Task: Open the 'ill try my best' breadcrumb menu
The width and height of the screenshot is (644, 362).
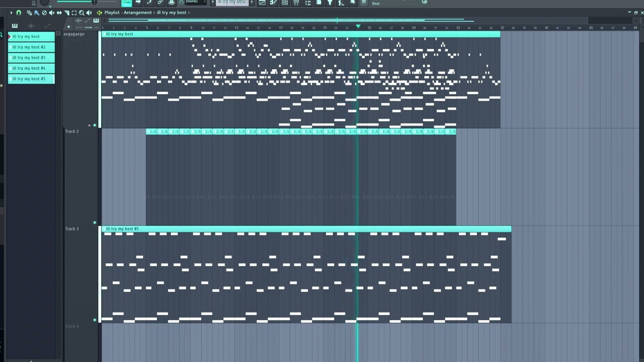Action: point(172,13)
